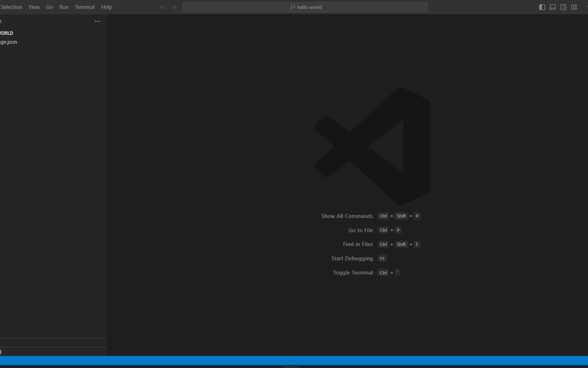Screen dimensions: 588x368
Task: Click the Go Forward arrow
Action: pos(174,7)
